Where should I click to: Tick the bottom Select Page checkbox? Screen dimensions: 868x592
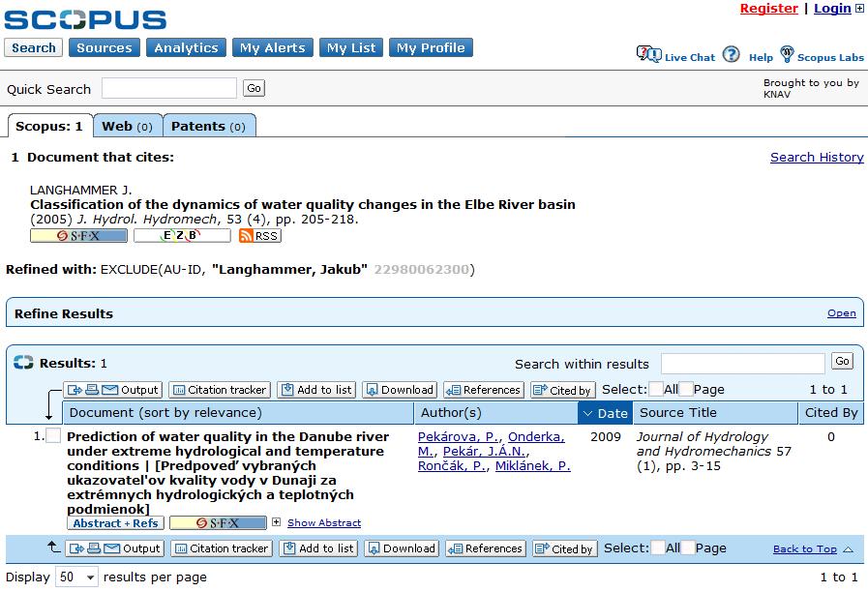[688, 548]
